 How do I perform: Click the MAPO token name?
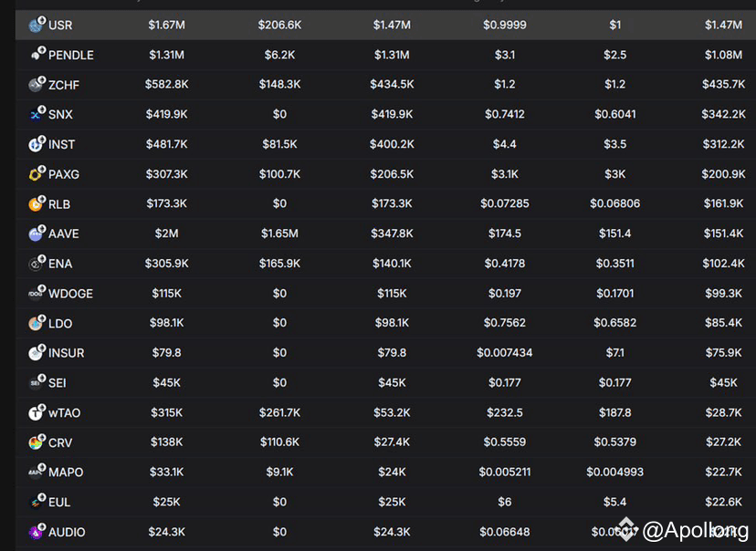(66, 472)
